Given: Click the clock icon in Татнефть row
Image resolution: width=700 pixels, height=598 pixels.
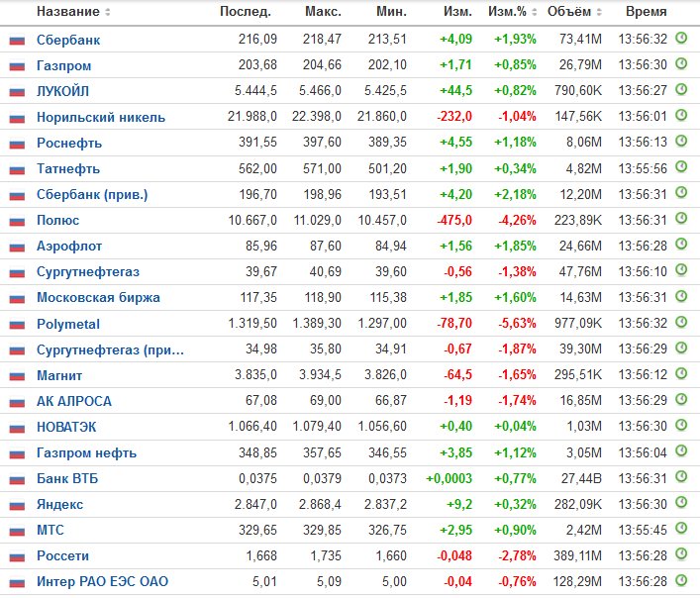Looking at the screenshot, I should (x=681, y=167).
